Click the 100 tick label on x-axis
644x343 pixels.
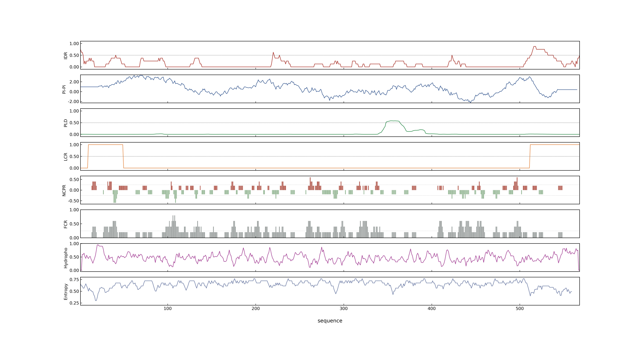(168, 309)
